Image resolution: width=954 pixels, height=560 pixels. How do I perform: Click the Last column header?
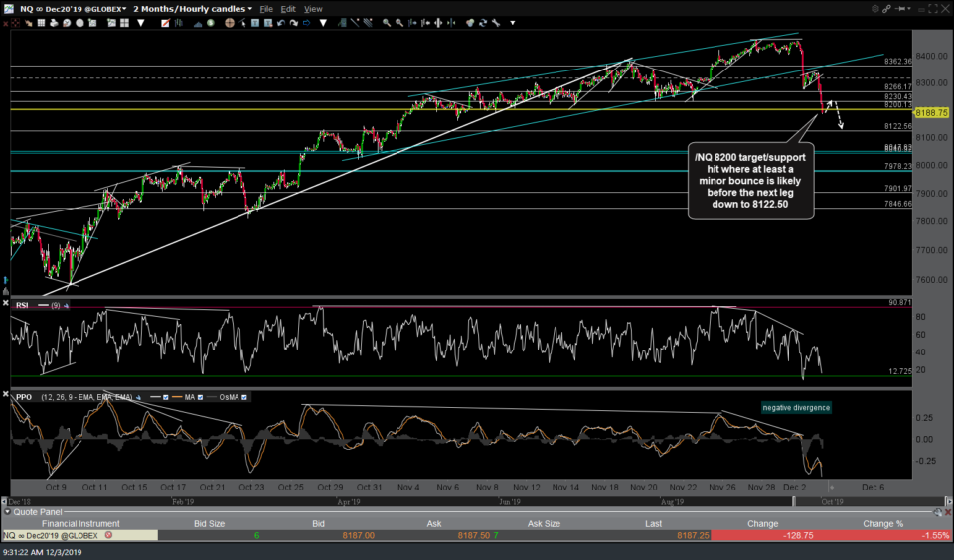click(x=654, y=523)
